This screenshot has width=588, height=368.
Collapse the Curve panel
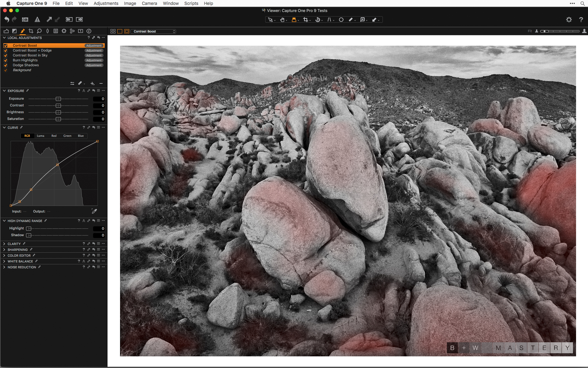coord(4,128)
